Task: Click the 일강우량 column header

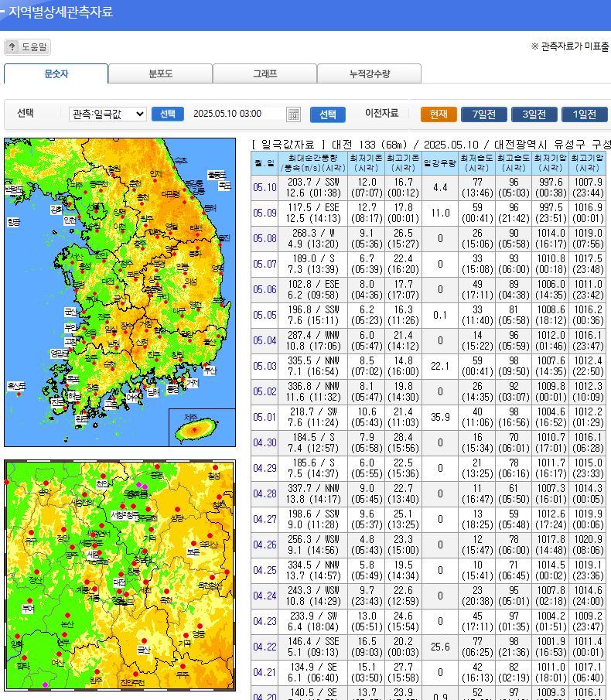Action: coord(439,163)
